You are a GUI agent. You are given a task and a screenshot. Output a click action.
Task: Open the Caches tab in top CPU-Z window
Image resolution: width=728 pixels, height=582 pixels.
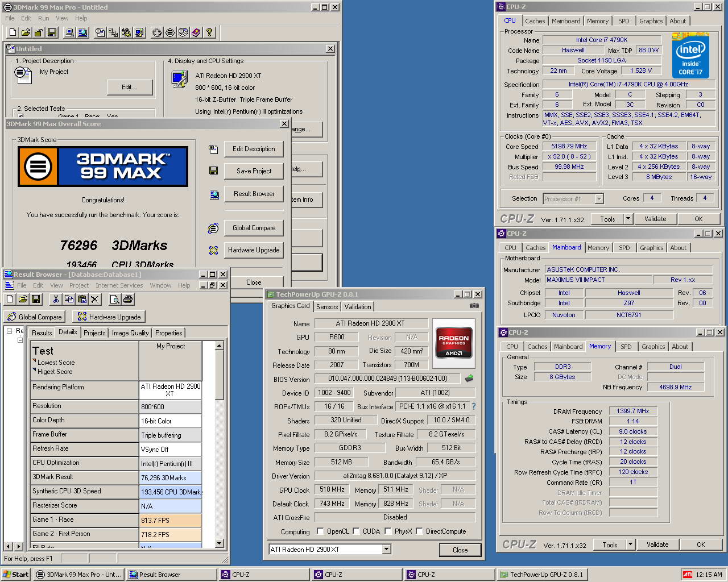click(535, 21)
